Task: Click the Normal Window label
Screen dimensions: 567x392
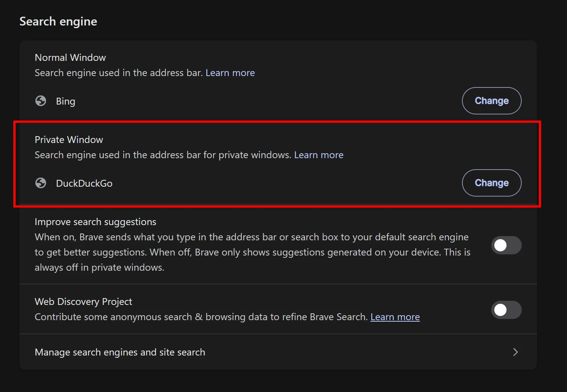Action: [70, 57]
